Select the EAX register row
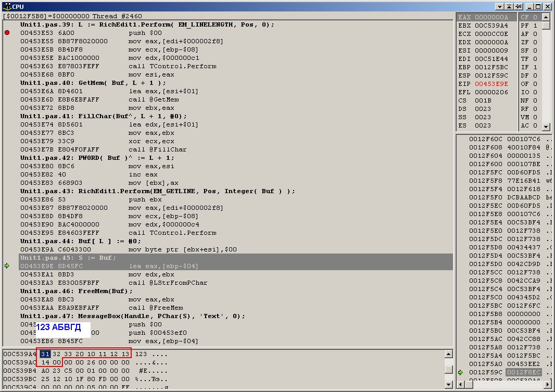 click(x=487, y=17)
